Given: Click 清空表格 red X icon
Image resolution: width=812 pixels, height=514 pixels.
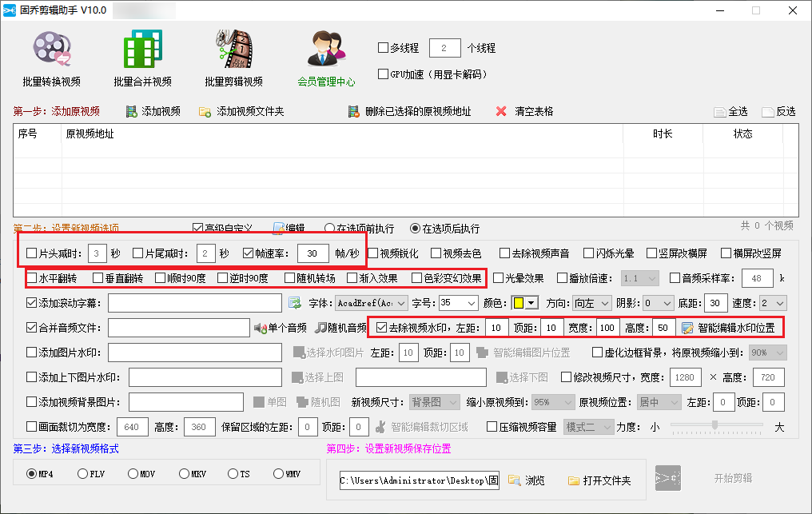Looking at the screenshot, I should click(501, 111).
